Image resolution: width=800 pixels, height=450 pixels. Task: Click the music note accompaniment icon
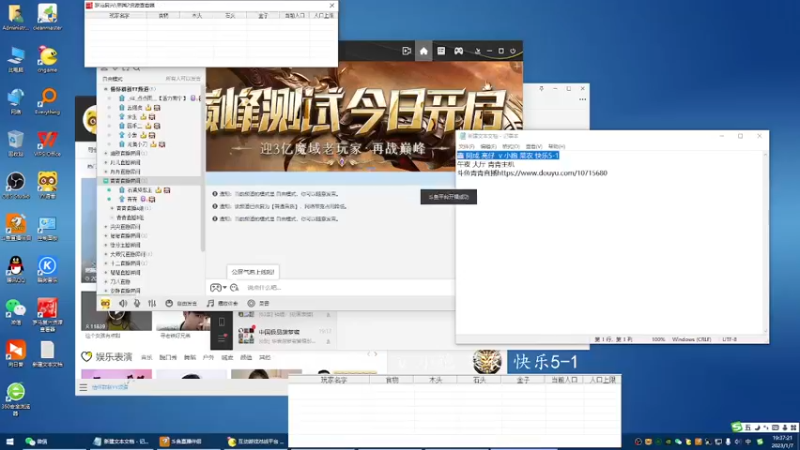pos(210,303)
